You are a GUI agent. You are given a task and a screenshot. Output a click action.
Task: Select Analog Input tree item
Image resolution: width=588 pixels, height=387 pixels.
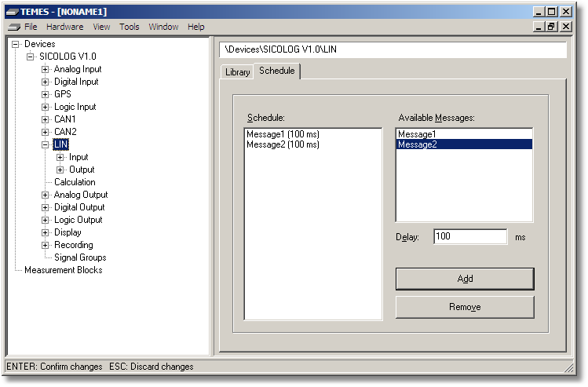point(78,69)
